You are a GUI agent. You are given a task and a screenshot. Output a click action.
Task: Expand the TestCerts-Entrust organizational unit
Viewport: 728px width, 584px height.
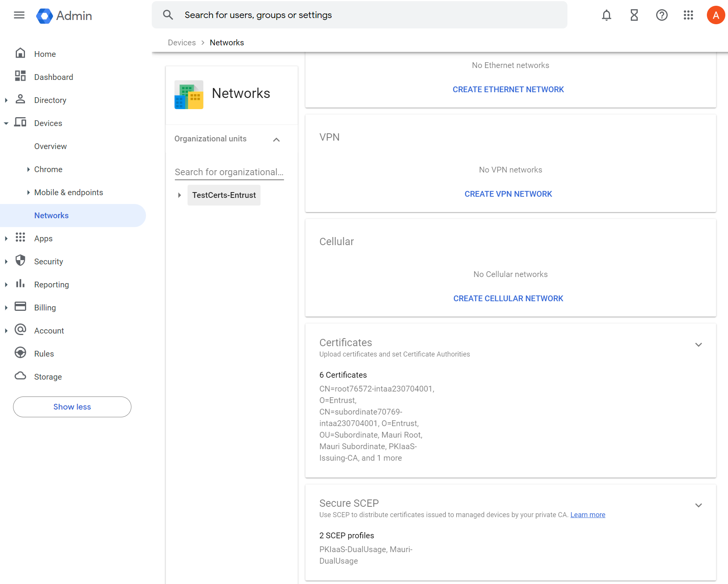(179, 195)
